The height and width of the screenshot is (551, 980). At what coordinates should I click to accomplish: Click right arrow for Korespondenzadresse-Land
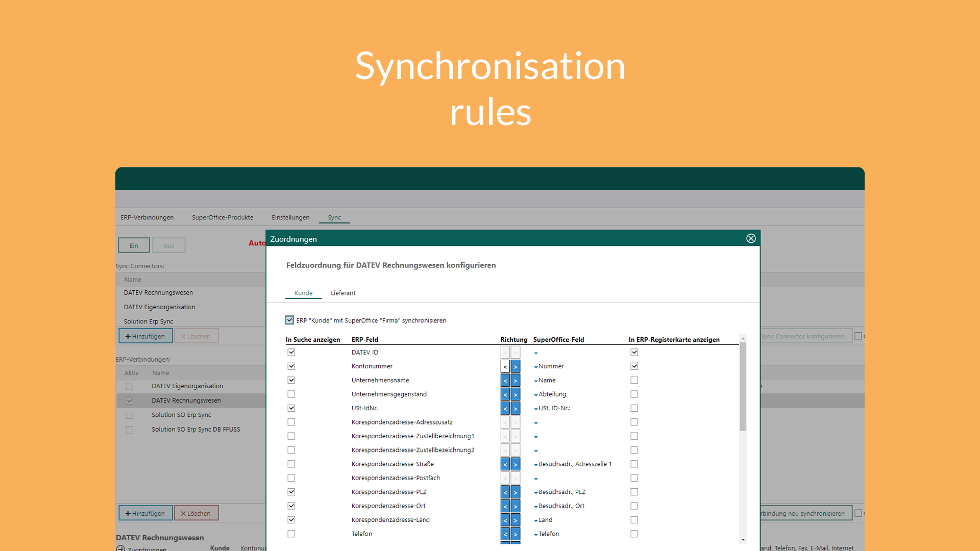coord(516,520)
